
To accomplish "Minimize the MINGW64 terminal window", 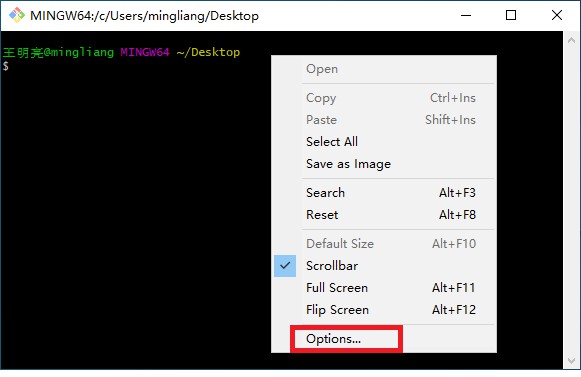I will pos(466,15).
